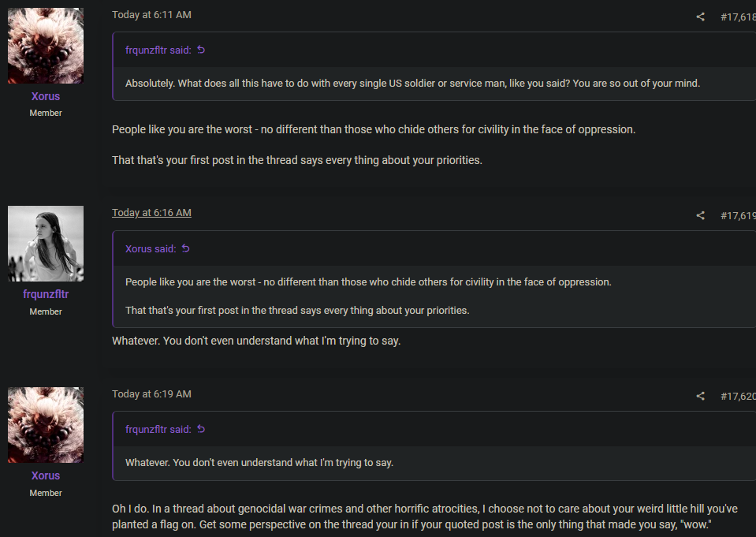Open frqunzfltr avatar image
Screen dimensions: 756x537
pyautogui.click(x=46, y=244)
